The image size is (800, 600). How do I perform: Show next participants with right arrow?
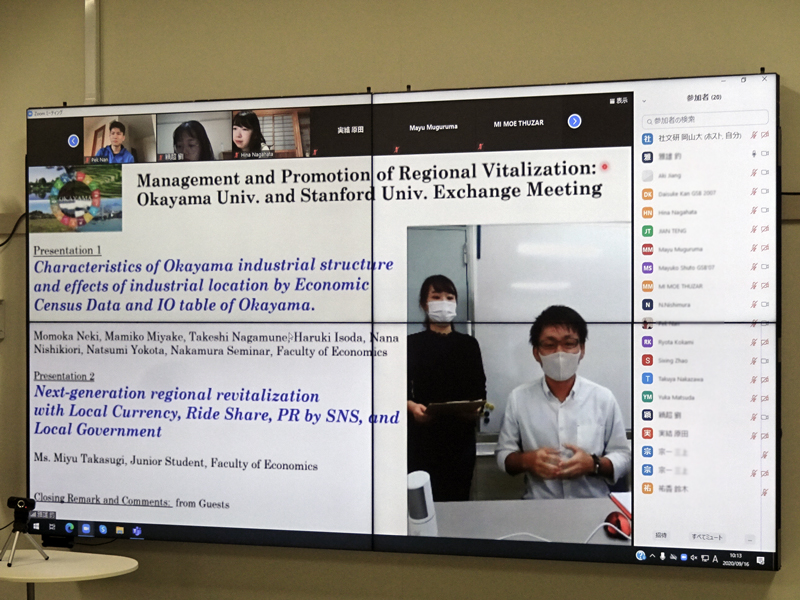pyautogui.click(x=574, y=121)
